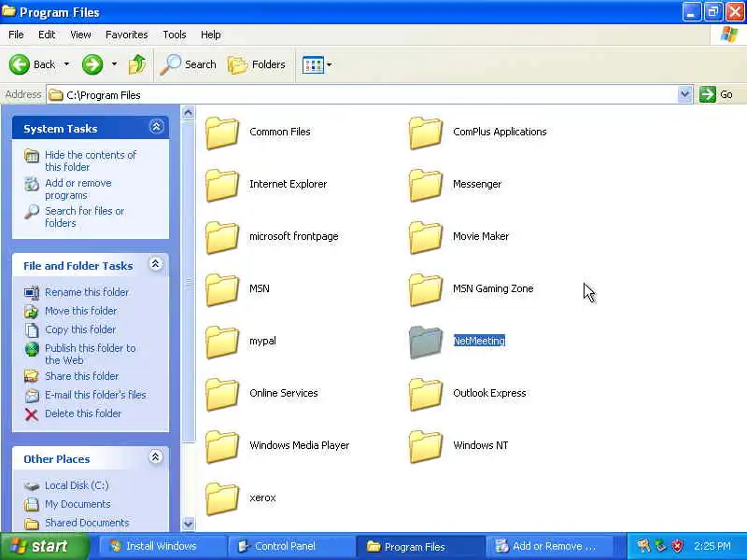Open the Edit menu
The height and width of the screenshot is (560, 747).
47,35
